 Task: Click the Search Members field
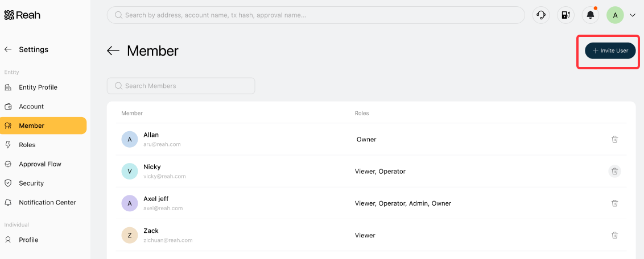coord(181,86)
